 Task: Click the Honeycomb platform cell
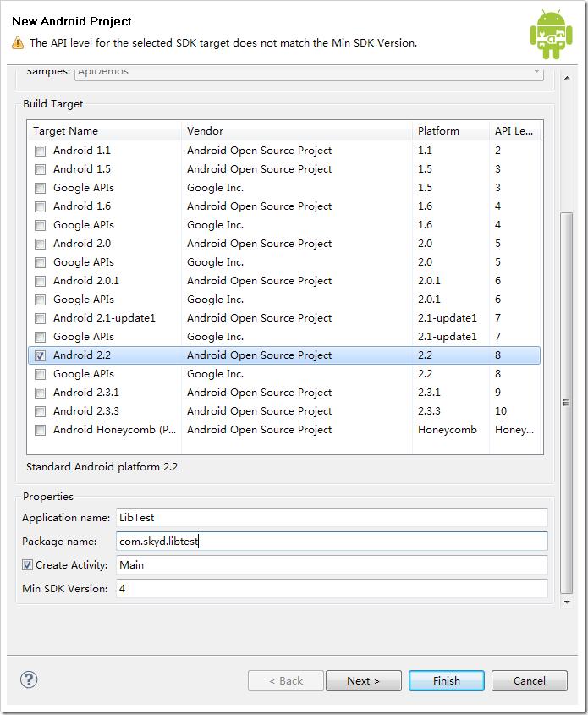click(448, 430)
